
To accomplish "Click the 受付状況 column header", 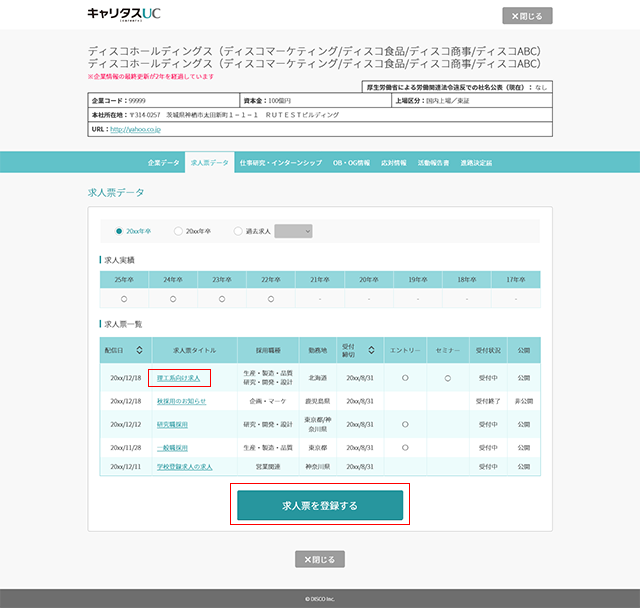I will pos(488,350).
